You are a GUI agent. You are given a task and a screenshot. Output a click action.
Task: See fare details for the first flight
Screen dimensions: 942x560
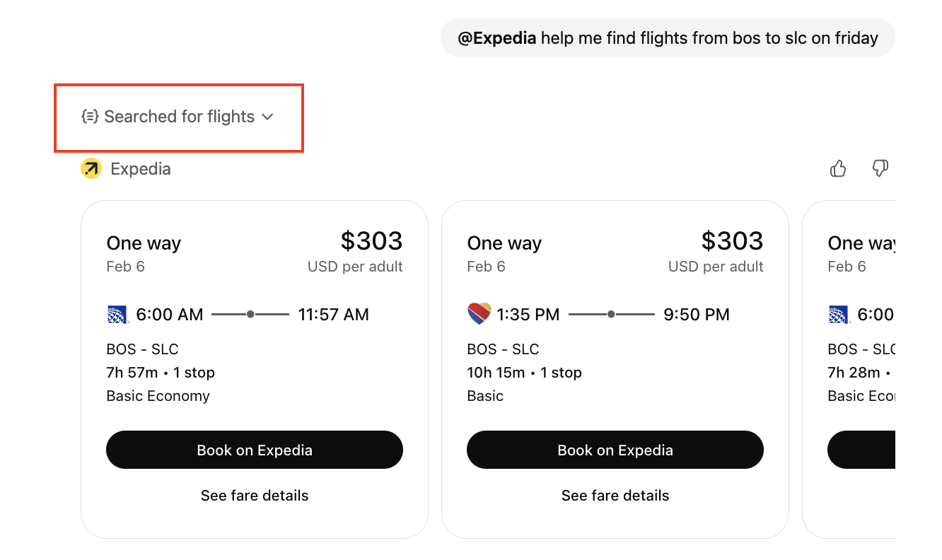tap(254, 496)
